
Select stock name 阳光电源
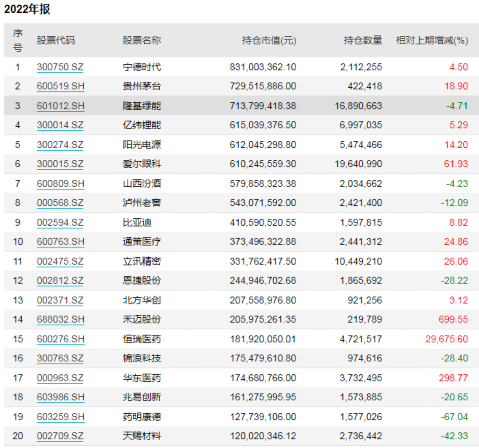coord(142,144)
